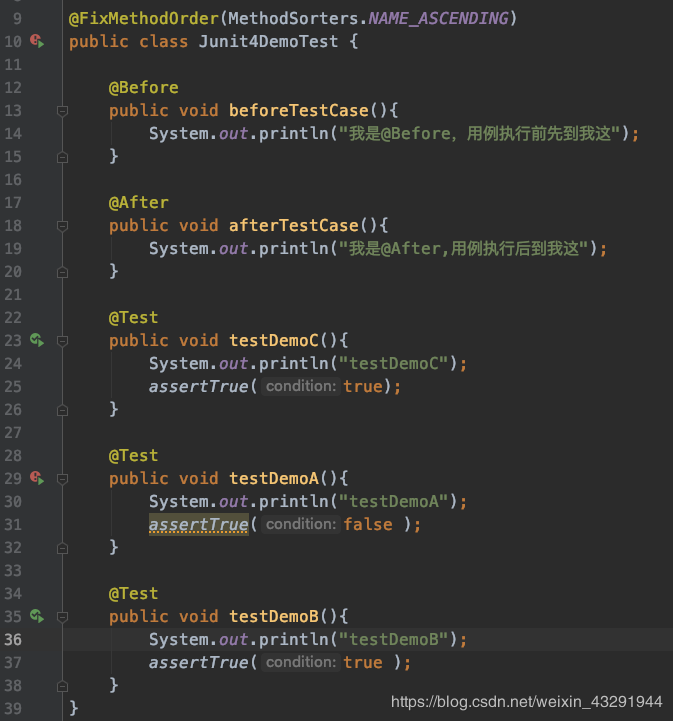The height and width of the screenshot is (721, 673).
Task: Click the true argument on line 25
Action: click(x=363, y=386)
